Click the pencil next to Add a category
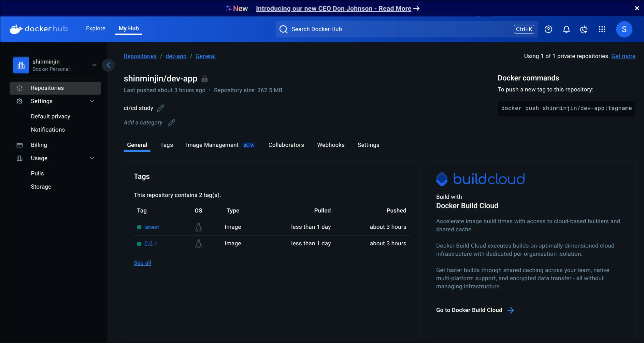This screenshot has height=343, width=644. [171, 123]
